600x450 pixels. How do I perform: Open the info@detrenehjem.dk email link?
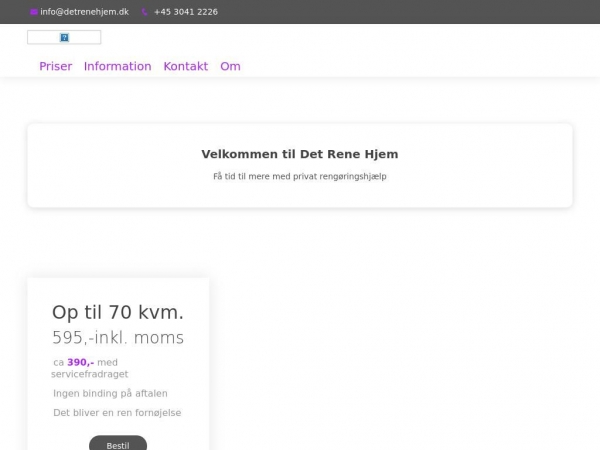(x=84, y=12)
